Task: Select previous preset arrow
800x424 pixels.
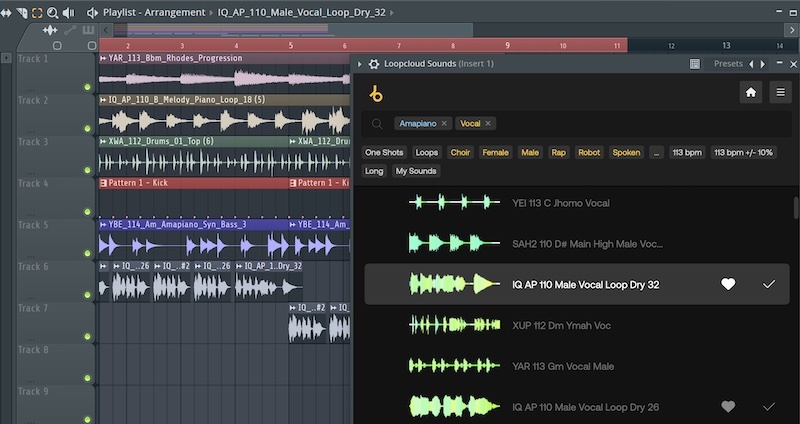Action: click(x=751, y=64)
